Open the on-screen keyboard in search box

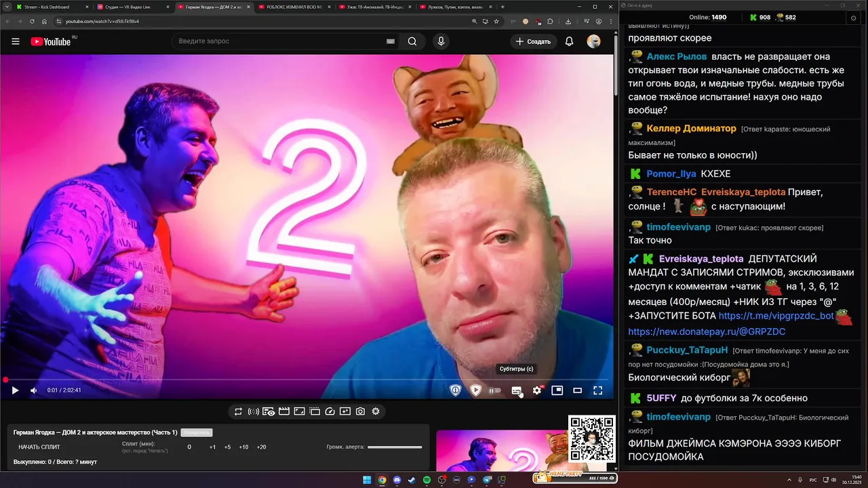click(391, 41)
